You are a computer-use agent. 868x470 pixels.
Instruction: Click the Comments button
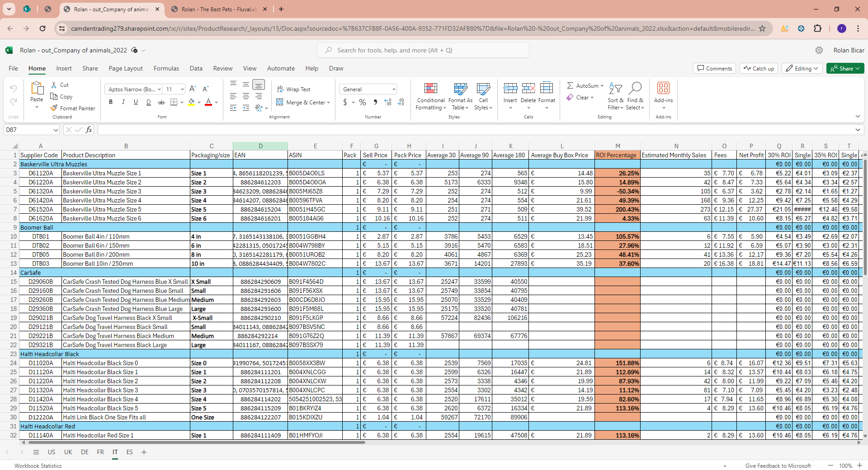coord(714,68)
